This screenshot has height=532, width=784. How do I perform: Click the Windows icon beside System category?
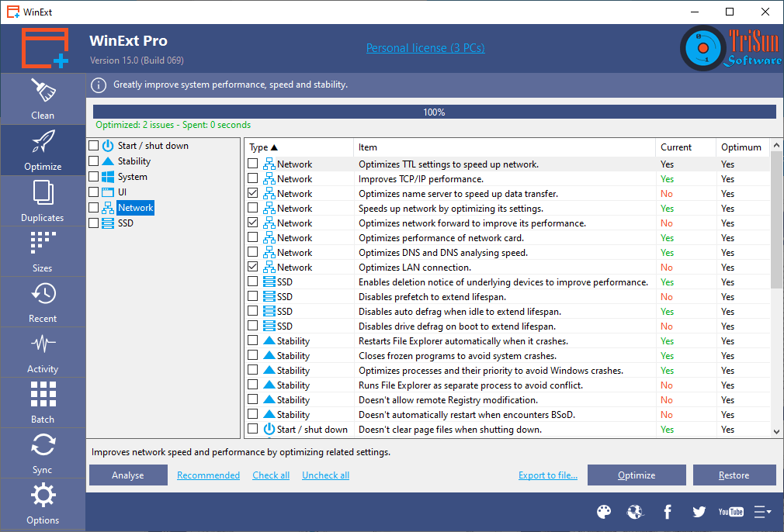[108, 177]
